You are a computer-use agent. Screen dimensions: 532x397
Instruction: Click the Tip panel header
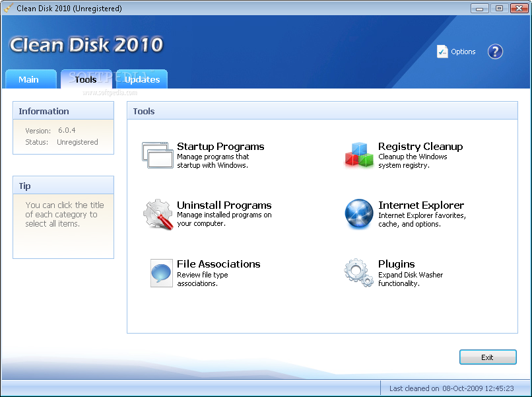click(x=63, y=186)
